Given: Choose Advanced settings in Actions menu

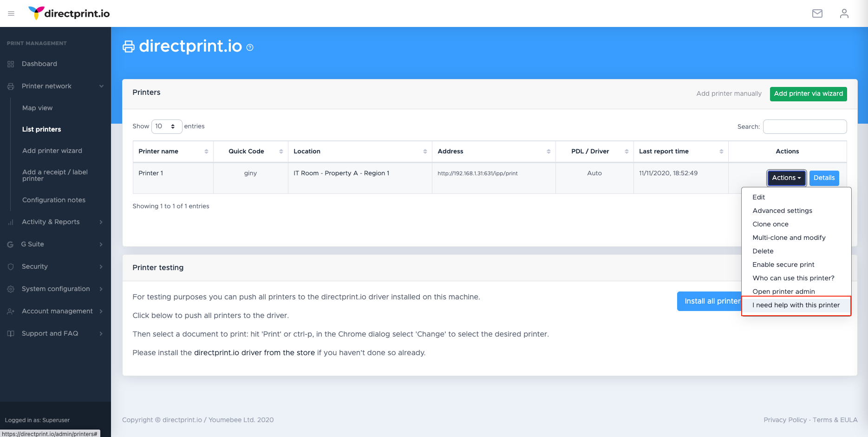Looking at the screenshot, I should (796, 211).
